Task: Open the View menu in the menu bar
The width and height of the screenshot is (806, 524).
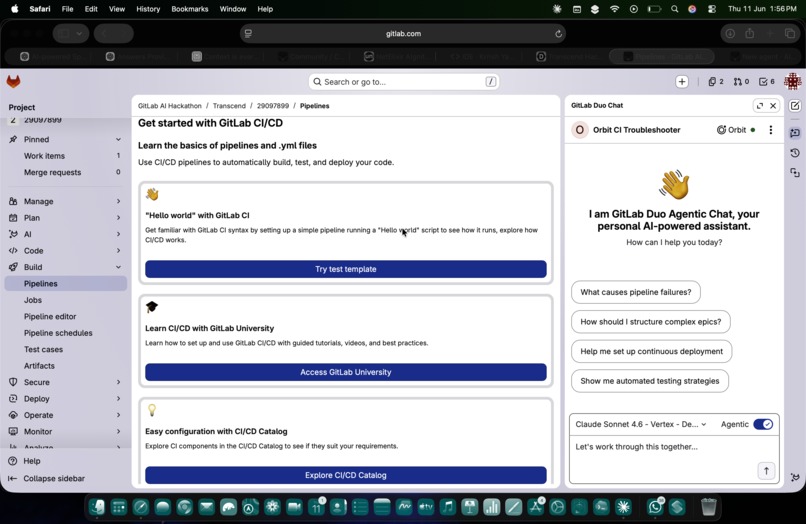Action: pos(117,9)
